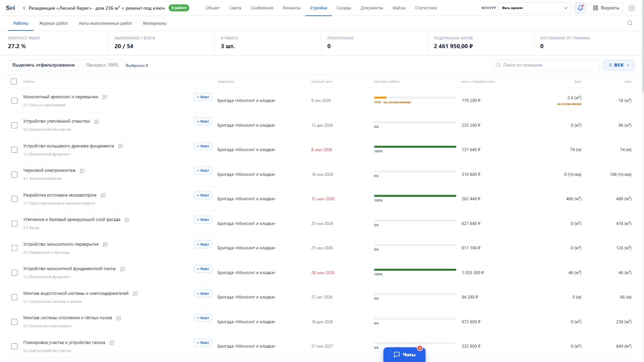Open the Статистика tab

pos(426,8)
